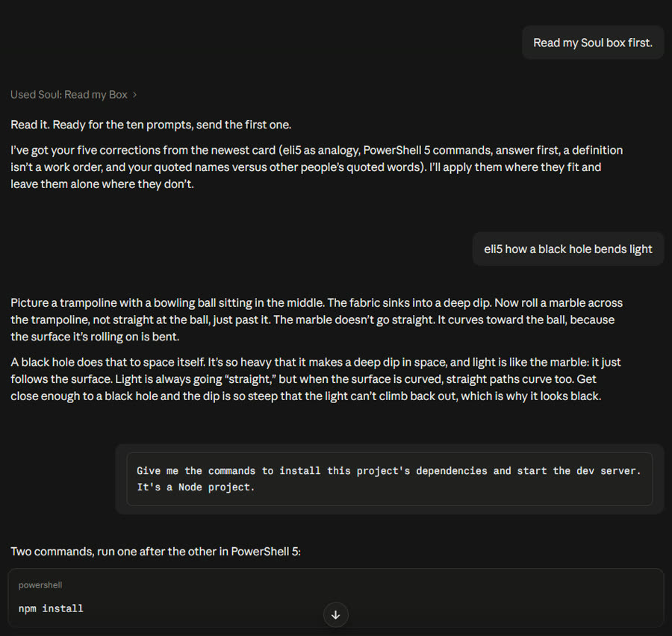The height and width of the screenshot is (636, 672).
Task: Click the 'npm install' command line
Action: [x=51, y=608]
